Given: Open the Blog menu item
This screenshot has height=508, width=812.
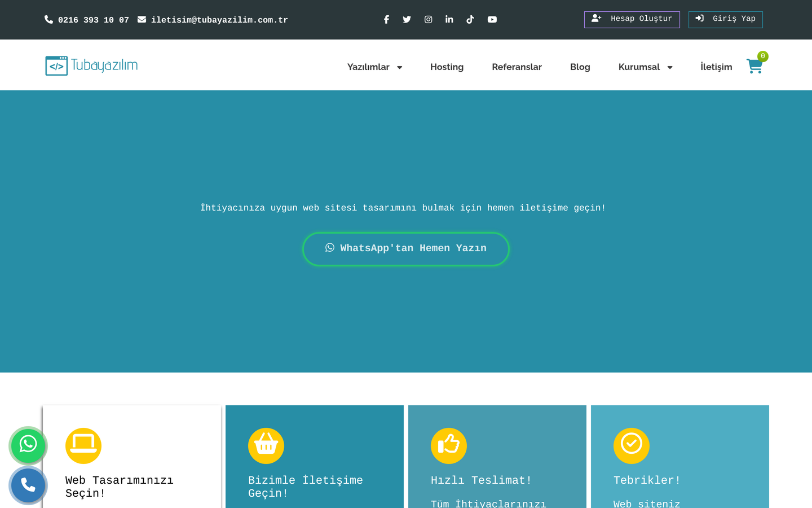Looking at the screenshot, I should tap(580, 67).
